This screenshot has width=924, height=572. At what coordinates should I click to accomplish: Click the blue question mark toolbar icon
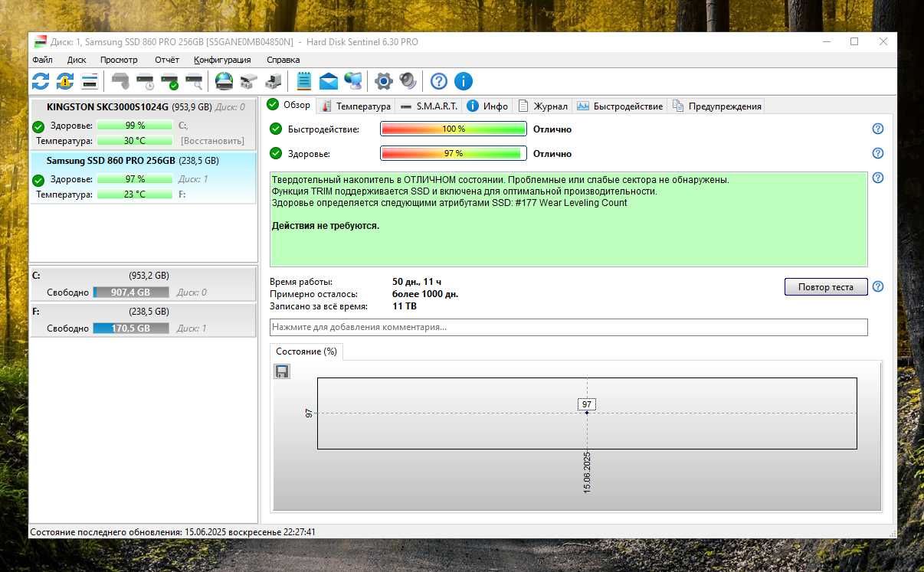[x=439, y=80]
